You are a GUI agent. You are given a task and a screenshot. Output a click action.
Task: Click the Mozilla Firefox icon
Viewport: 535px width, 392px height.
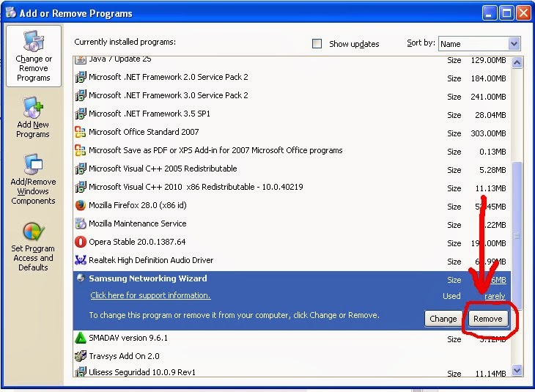(81, 205)
